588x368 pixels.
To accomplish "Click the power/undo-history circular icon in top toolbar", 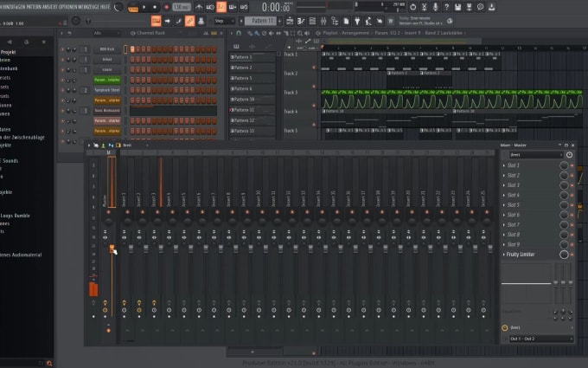I will [x=412, y=7].
